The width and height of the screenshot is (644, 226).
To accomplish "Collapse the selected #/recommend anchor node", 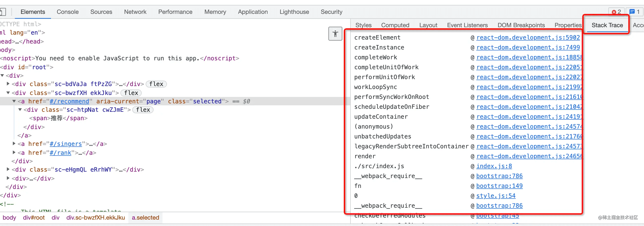I will [x=14, y=101].
